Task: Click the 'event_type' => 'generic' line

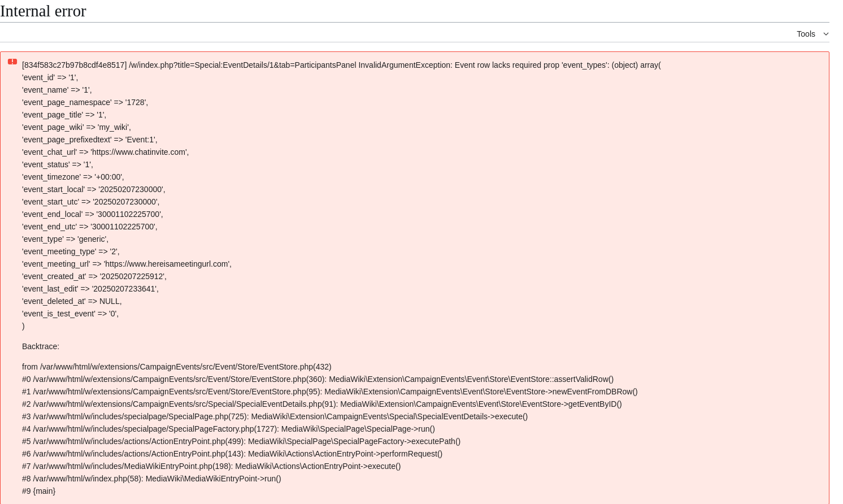Action: tap(65, 239)
